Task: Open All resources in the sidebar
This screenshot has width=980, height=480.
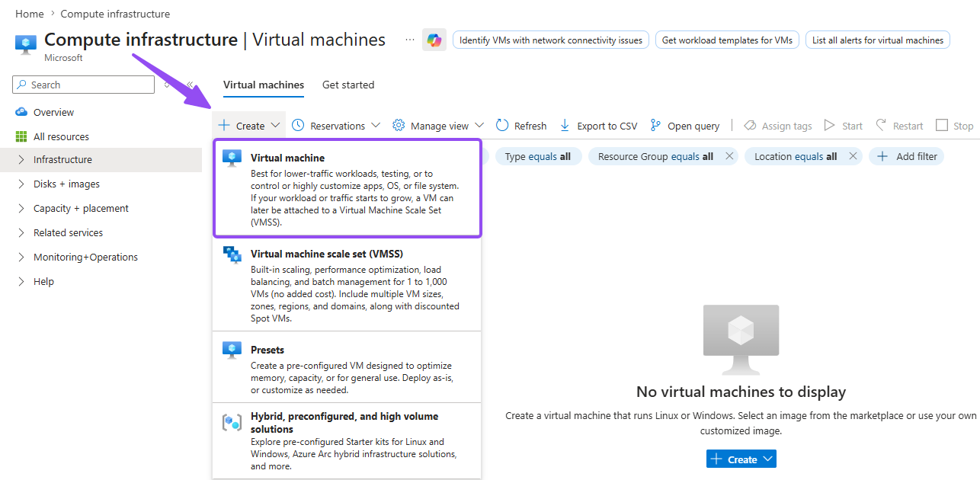Action: pos(61,136)
